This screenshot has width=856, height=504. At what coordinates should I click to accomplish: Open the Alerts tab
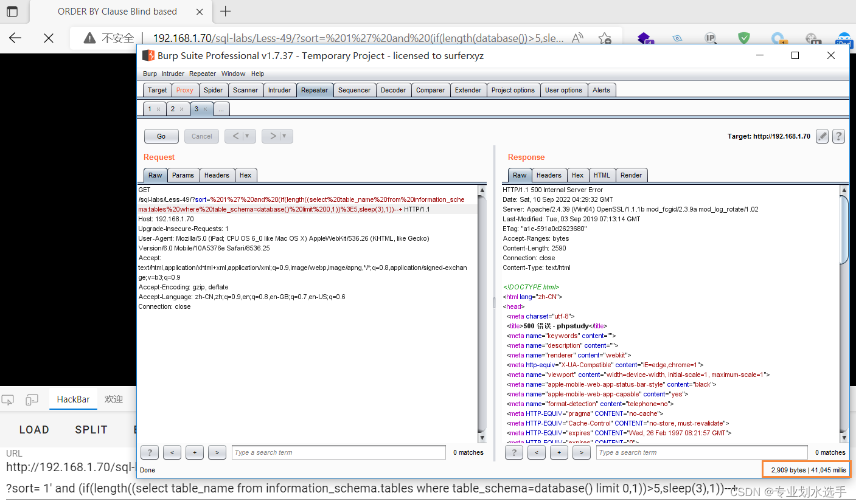click(601, 90)
